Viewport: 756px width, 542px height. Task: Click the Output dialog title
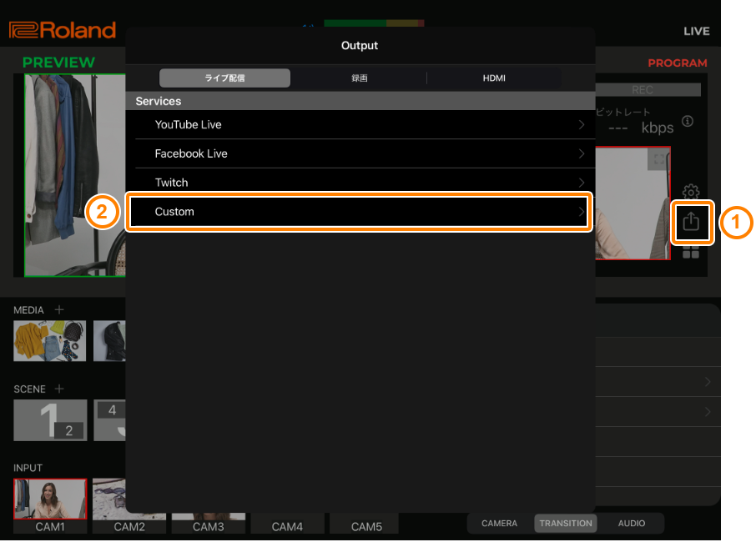(x=360, y=46)
